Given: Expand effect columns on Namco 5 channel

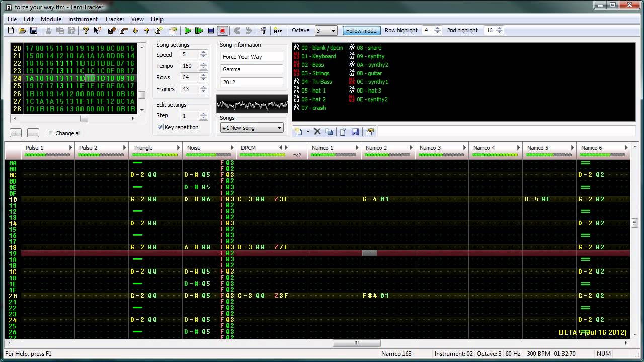Looking at the screenshot, I should [x=572, y=148].
